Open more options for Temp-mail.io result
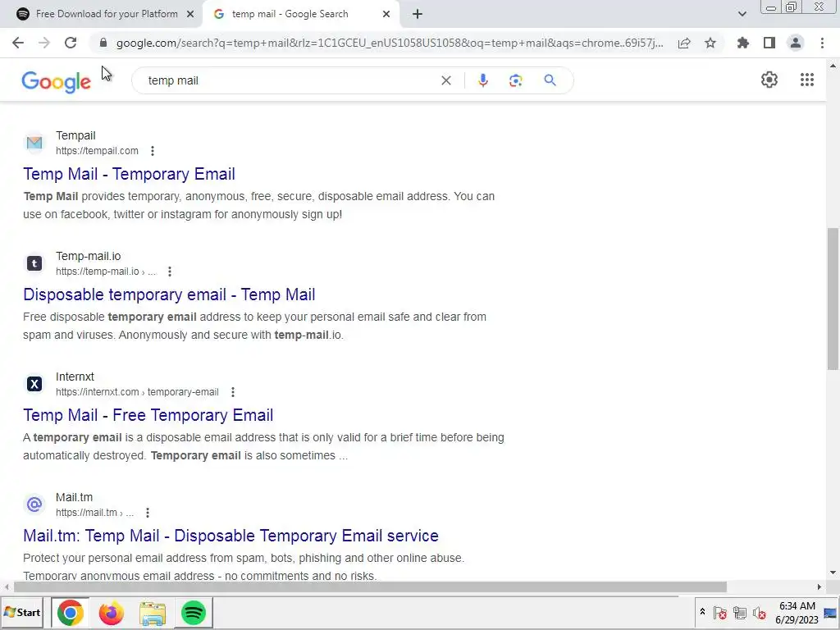The image size is (840, 630). tap(170, 272)
